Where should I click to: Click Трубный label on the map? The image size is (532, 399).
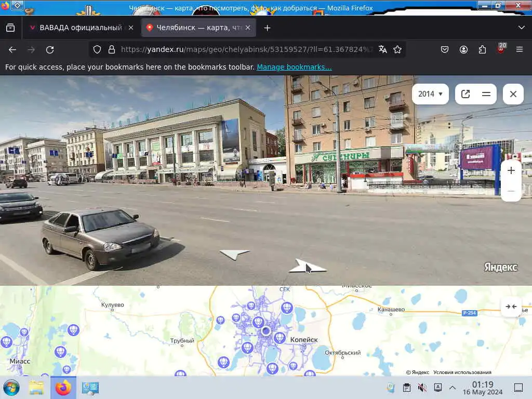(182, 340)
